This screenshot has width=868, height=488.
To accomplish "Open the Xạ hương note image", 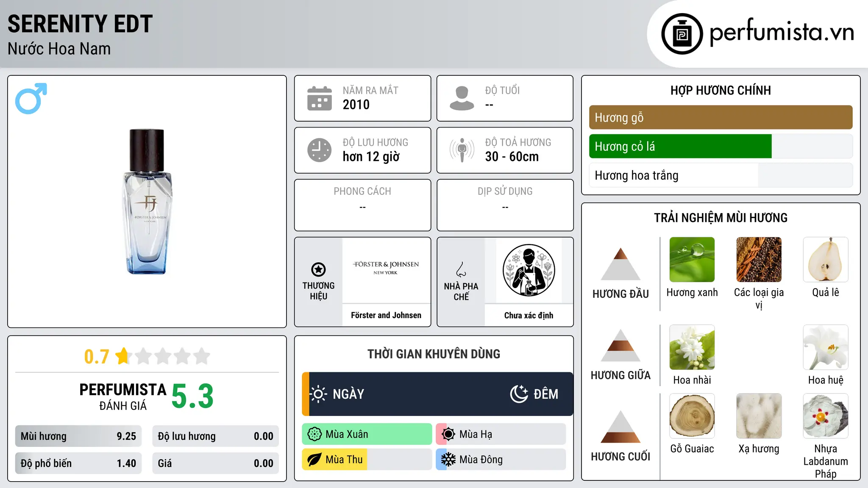I will point(759,416).
